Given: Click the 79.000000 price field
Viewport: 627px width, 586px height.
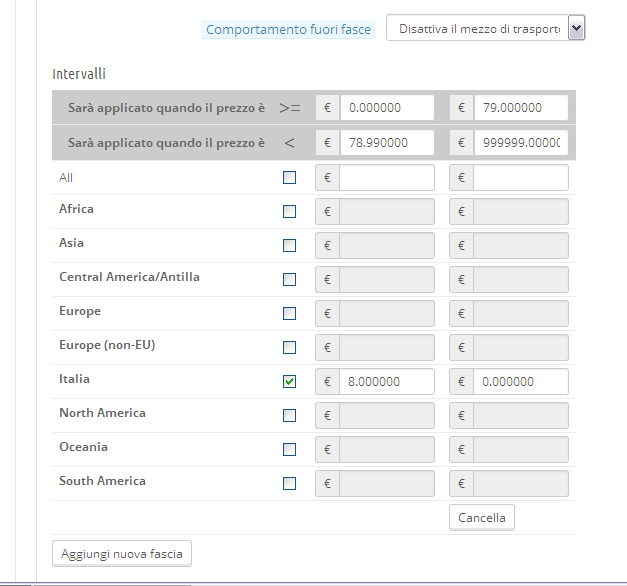Looking at the screenshot, I should pyautogui.click(x=520, y=108).
